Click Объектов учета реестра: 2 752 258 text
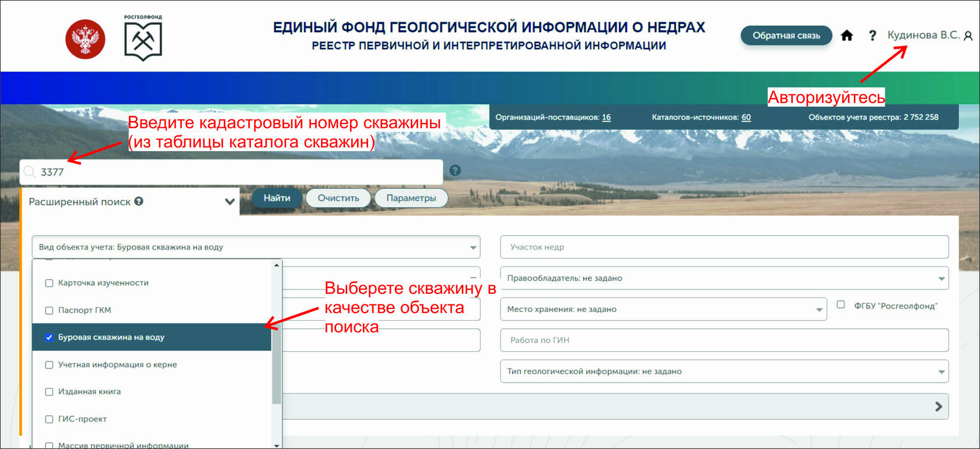This screenshot has width=980, height=449. [873, 117]
